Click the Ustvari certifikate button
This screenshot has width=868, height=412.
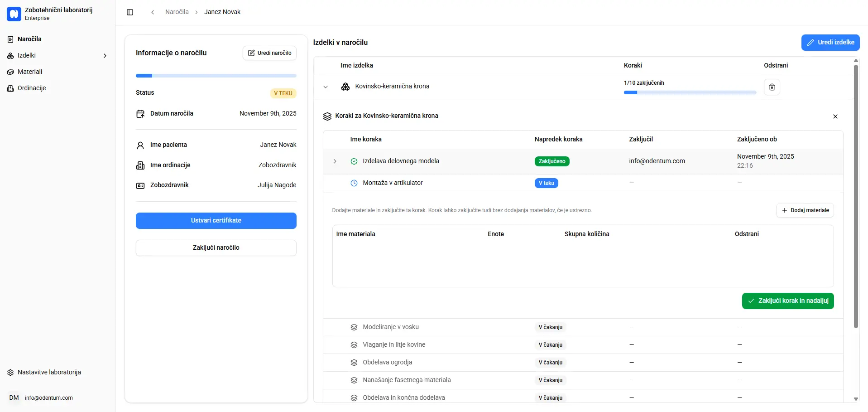click(x=216, y=221)
